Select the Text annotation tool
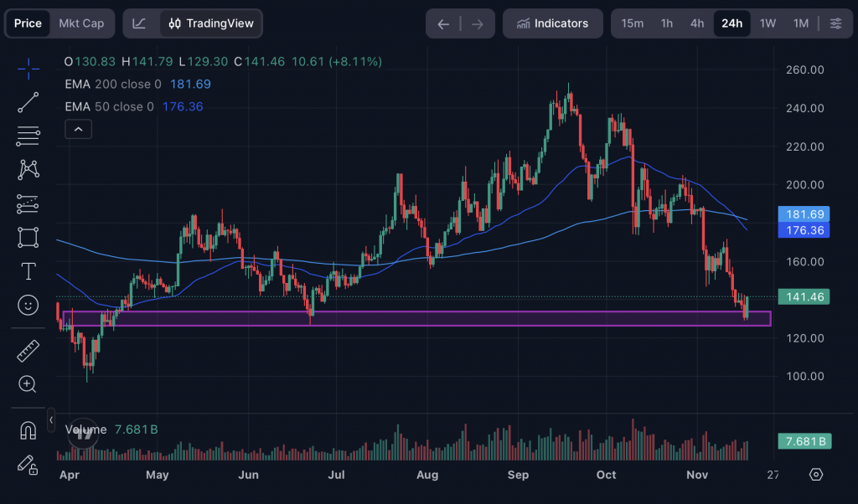 coord(28,271)
